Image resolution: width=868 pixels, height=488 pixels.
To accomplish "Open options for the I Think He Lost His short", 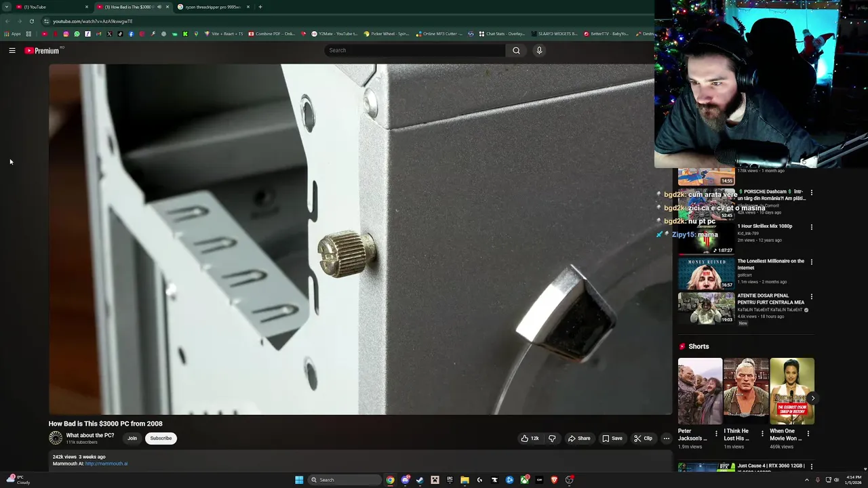I will (x=762, y=433).
